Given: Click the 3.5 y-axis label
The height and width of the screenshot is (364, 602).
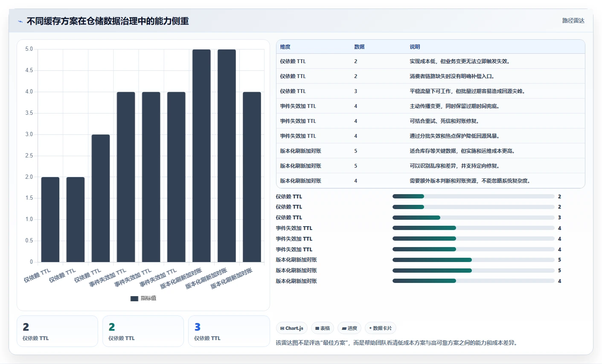Looking at the screenshot, I should [29, 113].
